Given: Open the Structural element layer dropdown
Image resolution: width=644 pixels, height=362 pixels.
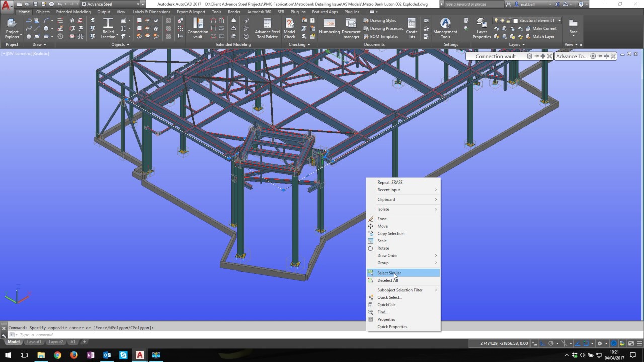Looking at the screenshot, I should (x=559, y=21).
